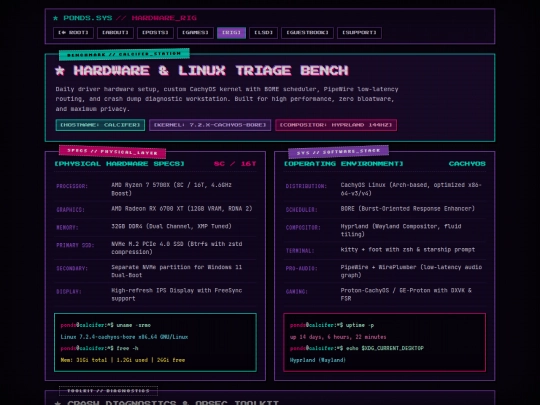Click the PONDS.SYS site title

(x=88, y=18)
